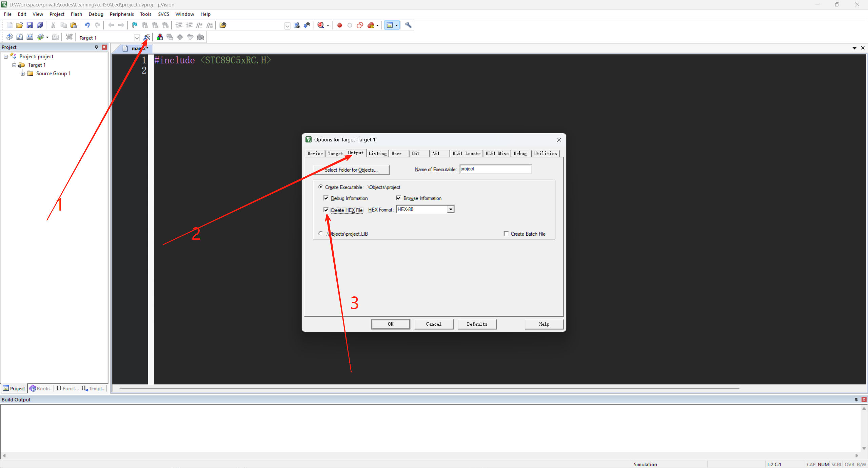Click the editor horizontal scrollbar
Viewport: 868px width, 468px height.
[x=429, y=388]
